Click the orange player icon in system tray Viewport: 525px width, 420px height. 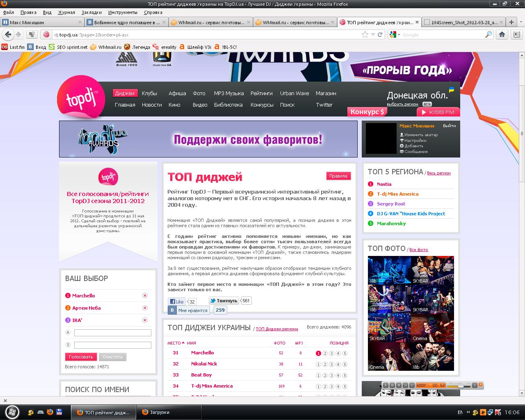(x=483, y=412)
